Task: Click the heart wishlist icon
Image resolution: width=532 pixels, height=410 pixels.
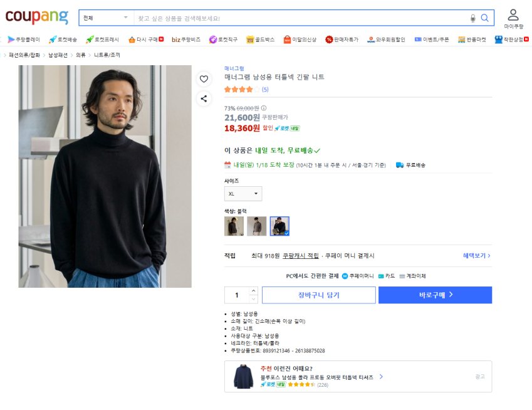Action: 204,79
